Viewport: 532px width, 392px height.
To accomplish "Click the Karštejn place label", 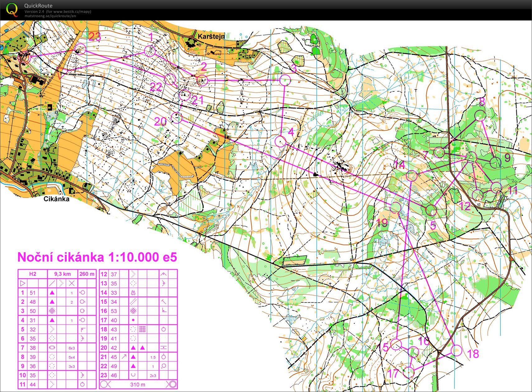I will point(211,36).
